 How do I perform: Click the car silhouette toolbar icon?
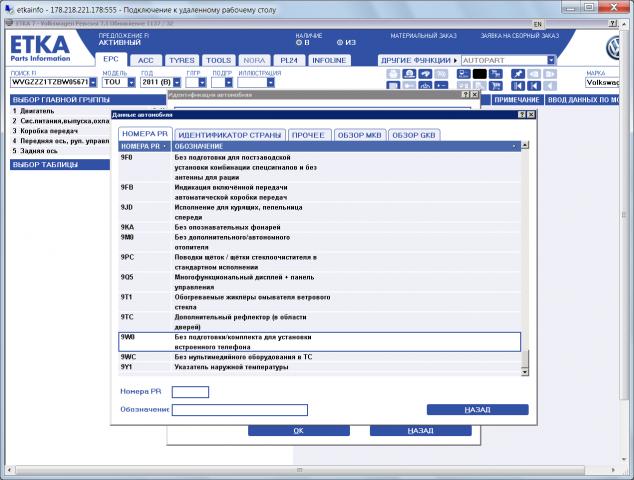point(425,74)
